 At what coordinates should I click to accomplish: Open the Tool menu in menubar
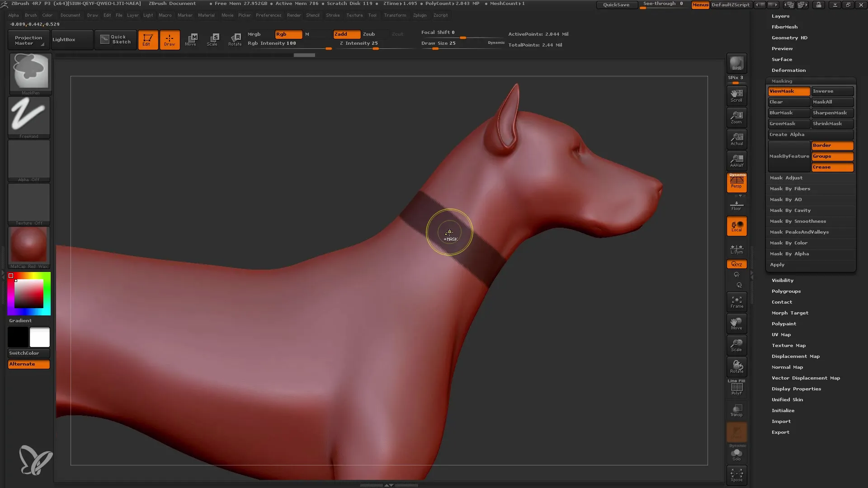[372, 15]
